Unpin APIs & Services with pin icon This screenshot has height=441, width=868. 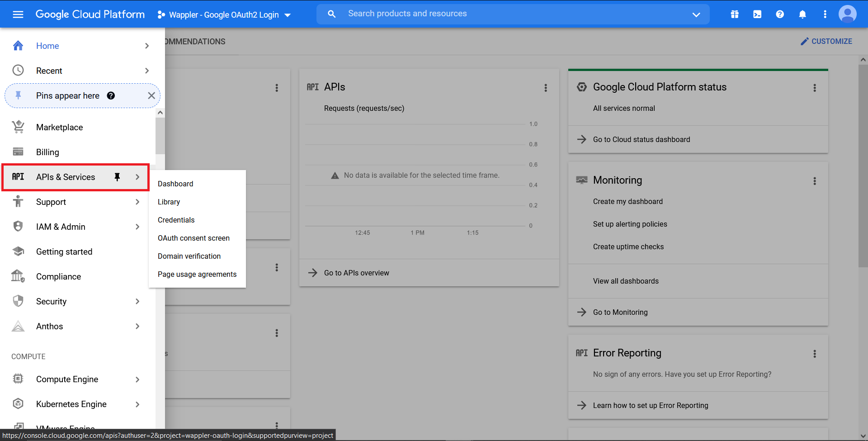117,177
